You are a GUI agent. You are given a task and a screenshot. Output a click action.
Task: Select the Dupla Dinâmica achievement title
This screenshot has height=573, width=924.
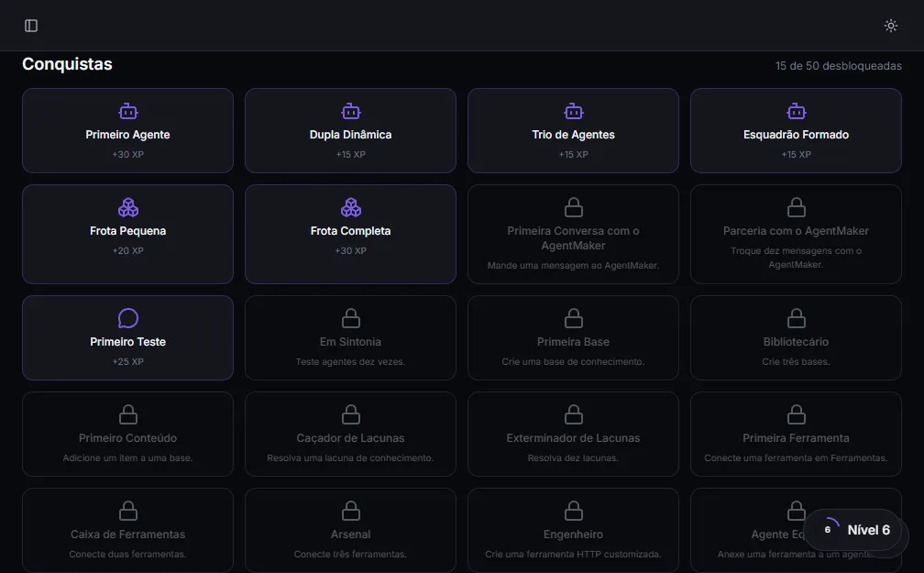350,135
